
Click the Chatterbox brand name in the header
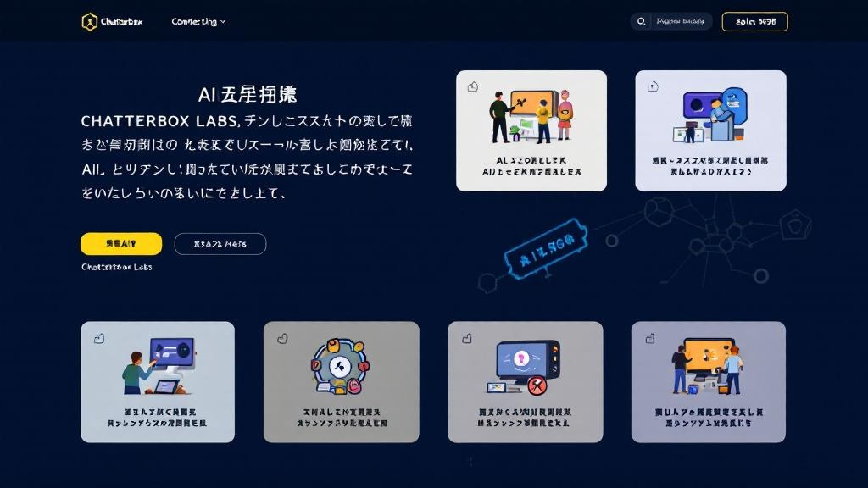(121, 22)
